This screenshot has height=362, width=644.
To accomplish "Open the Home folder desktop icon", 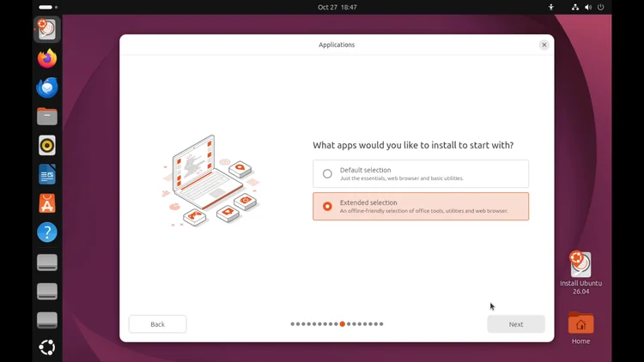I will pyautogui.click(x=580, y=328).
